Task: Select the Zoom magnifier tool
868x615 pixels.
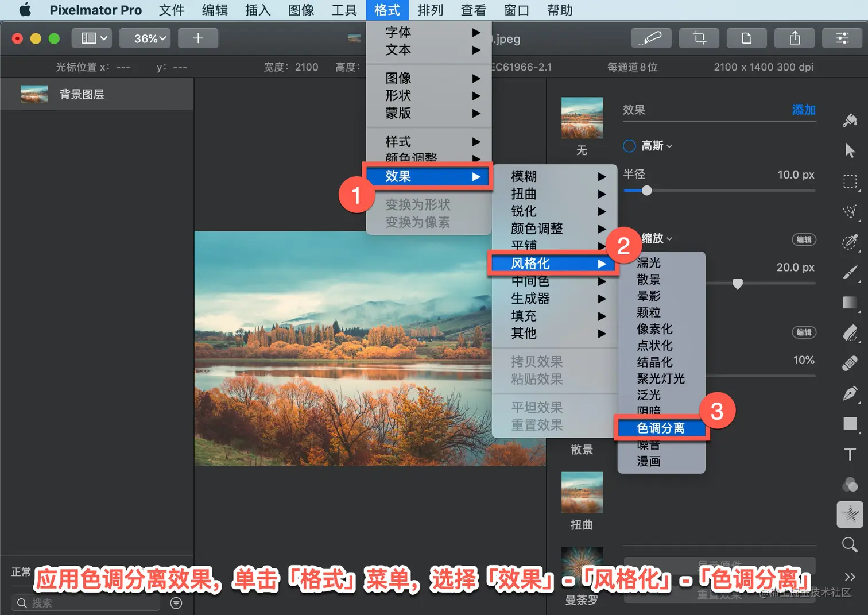Action: click(x=850, y=545)
